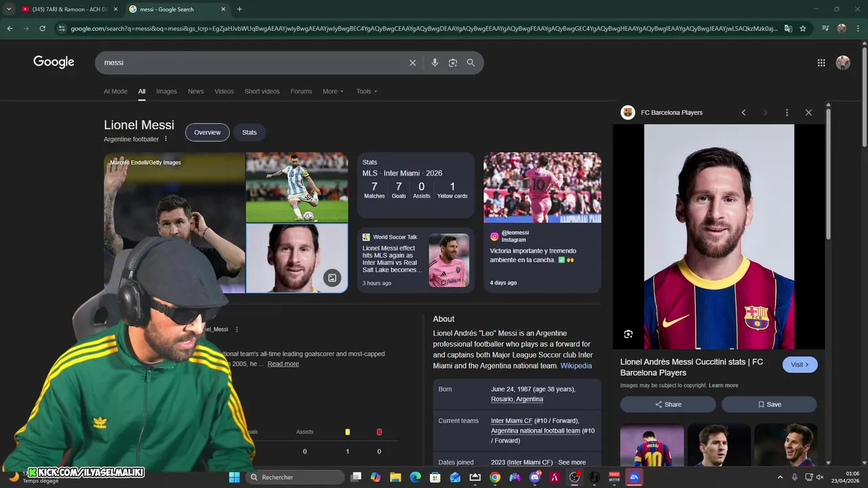The height and width of the screenshot is (488, 868).
Task: Open Chrome from the taskbar
Action: [x=495, y=477]
